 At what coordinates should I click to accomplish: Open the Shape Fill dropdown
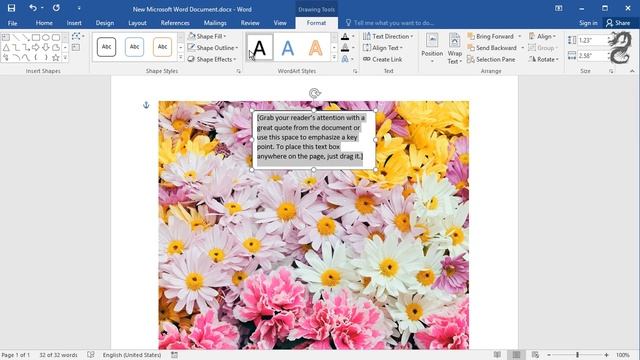coord(207,36)
